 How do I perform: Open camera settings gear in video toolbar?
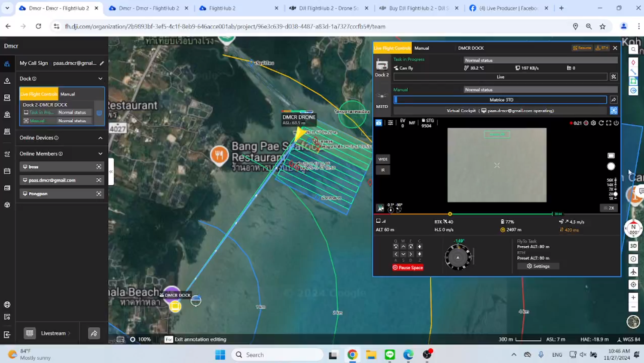coord(593,123)
